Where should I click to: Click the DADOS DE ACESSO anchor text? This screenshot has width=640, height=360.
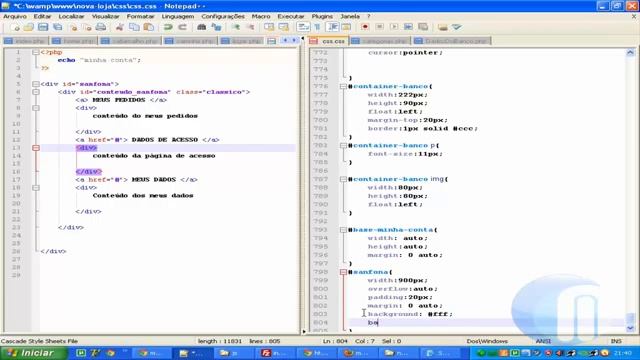coord(165,140)
